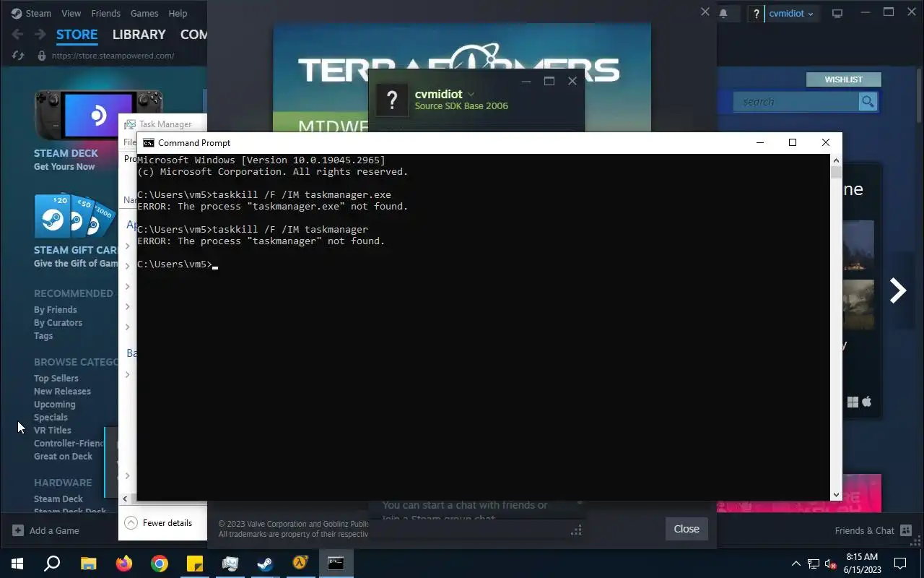Screen dimensions: 924x578
Task: Open recommendations By Friends
Action: [x=55, y=309]
